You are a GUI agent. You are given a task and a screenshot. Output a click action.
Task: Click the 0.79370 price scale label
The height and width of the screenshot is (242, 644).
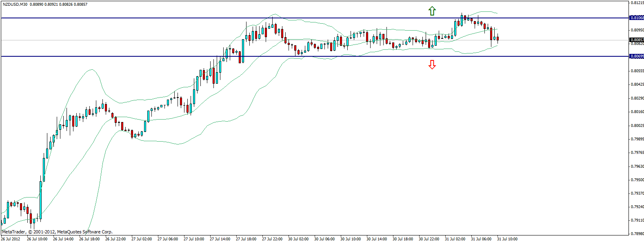pyautogui.click(x=637, y=193)
